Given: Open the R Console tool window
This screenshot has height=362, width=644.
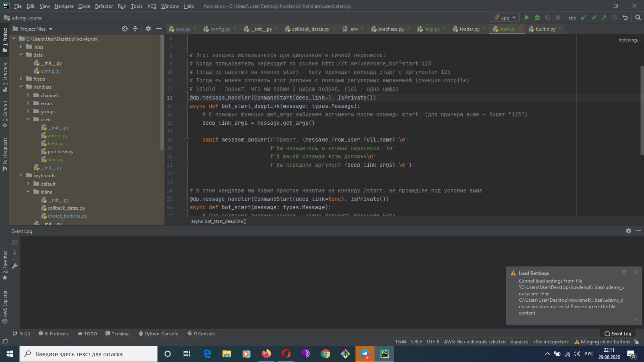Looking at the screenshot, I should 201,334.
